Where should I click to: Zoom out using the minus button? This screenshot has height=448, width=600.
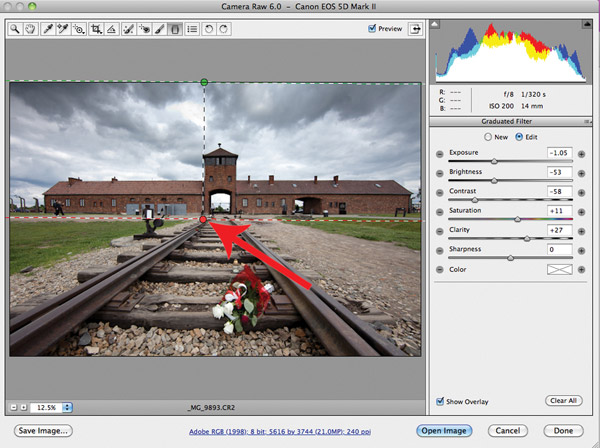point(14,407)
